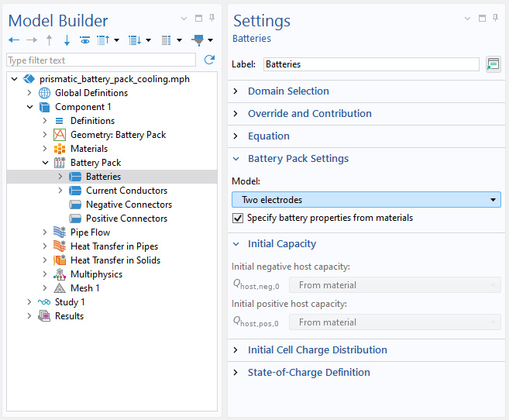Select the Negative Connectors node

click(129, 205)
